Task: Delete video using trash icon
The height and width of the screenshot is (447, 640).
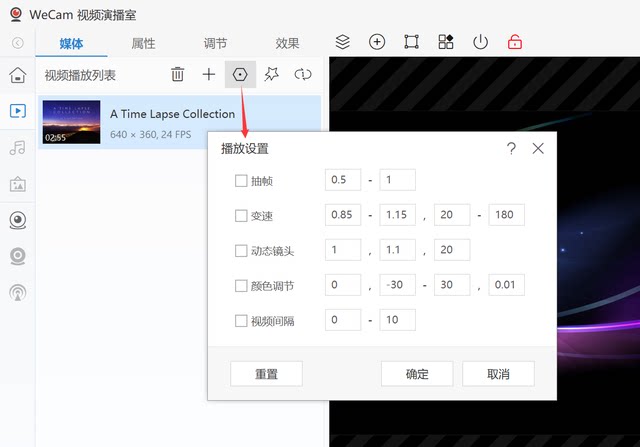Action: [177, 74]
